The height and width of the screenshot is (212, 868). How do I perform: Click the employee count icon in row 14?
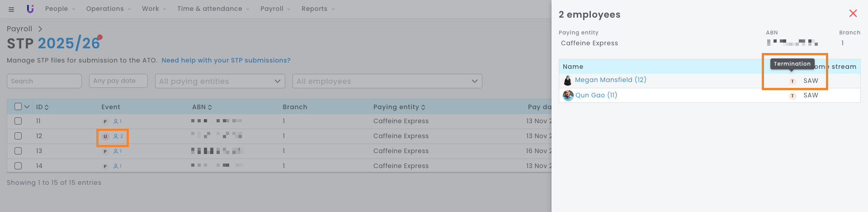tap(117, 166)
